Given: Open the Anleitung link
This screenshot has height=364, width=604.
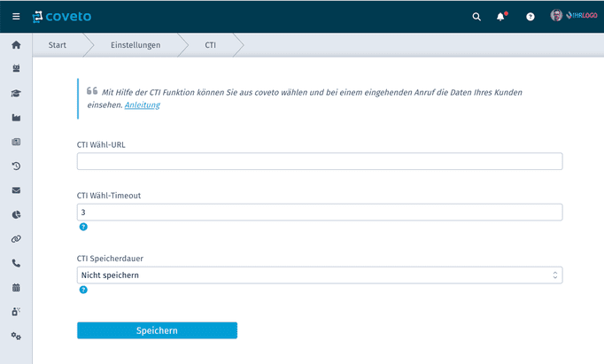Looking at the screenshot, I should [142, 105].
